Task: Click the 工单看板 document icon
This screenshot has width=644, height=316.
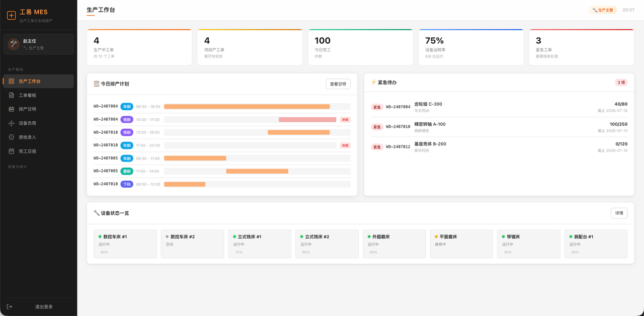Action: (x=12, y=95)
